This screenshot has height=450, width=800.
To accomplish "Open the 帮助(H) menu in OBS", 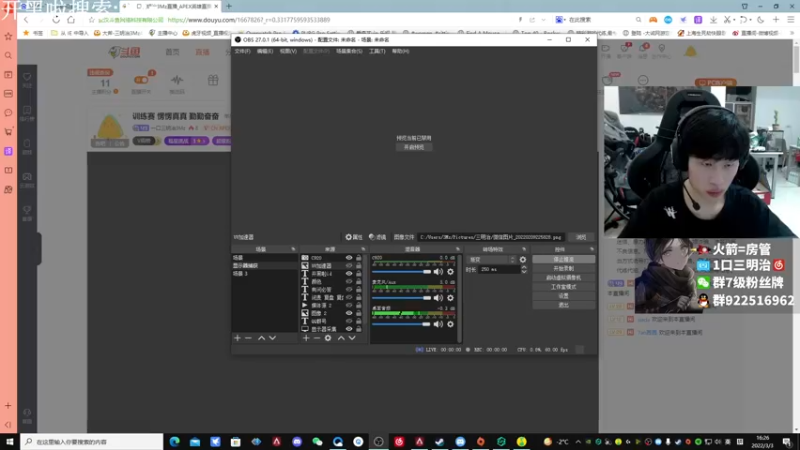I will [401, 51].
